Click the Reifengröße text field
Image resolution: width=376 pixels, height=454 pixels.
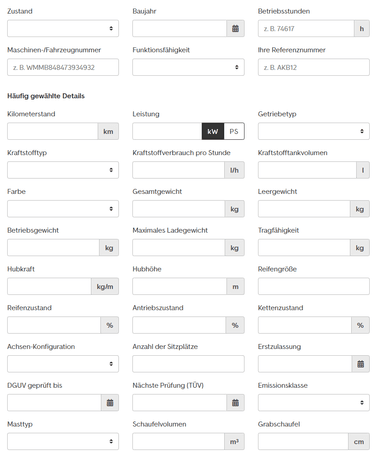pos(314,286)
